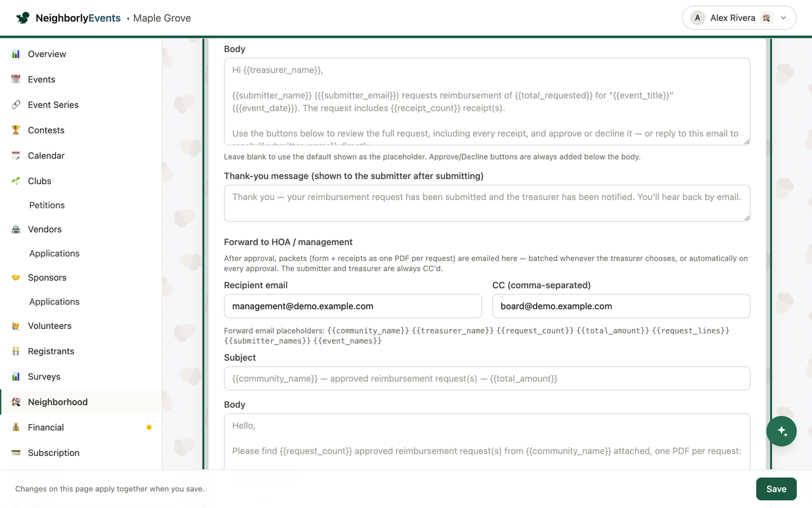Image resolution: width=812 pixels, height=508 pixels.
Task: Click the Subscription credit card icon
Action: pyautogui.click(x=16, y=453)
